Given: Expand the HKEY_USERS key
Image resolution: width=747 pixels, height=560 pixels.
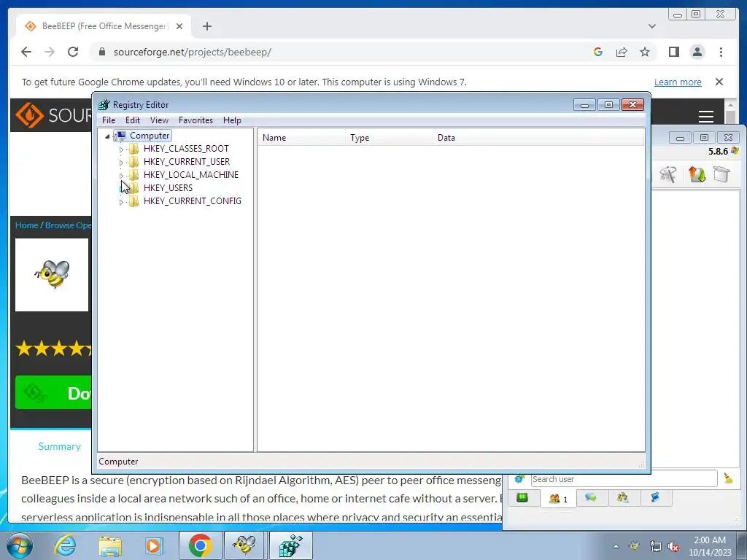Looking at the screenshot, I should click(x=121, y=189).
